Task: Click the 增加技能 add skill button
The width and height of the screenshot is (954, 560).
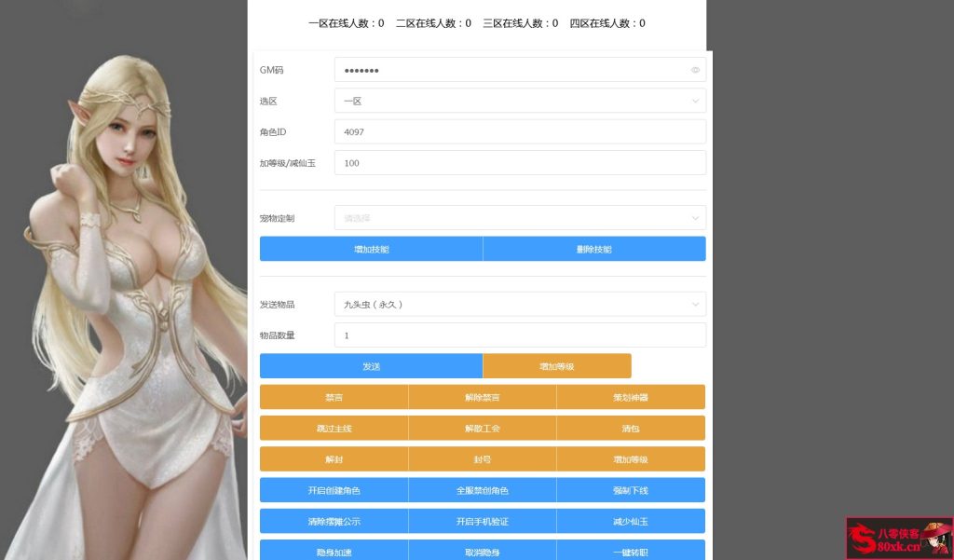Action: [372, 249]
